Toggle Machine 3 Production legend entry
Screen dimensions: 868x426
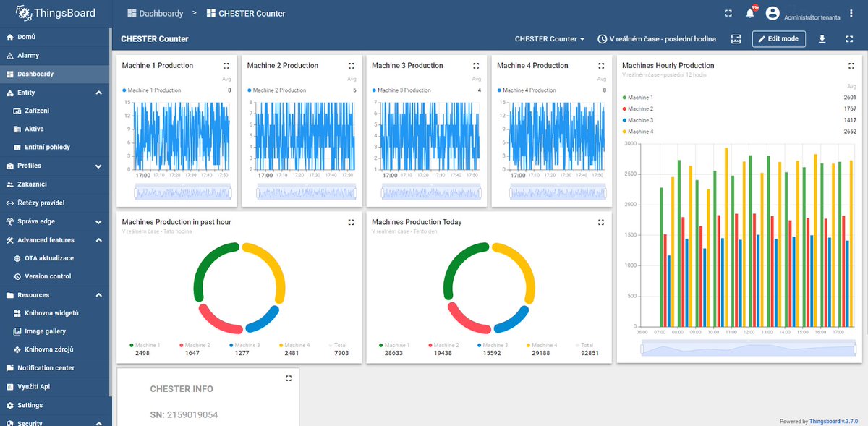click(401, 90)
